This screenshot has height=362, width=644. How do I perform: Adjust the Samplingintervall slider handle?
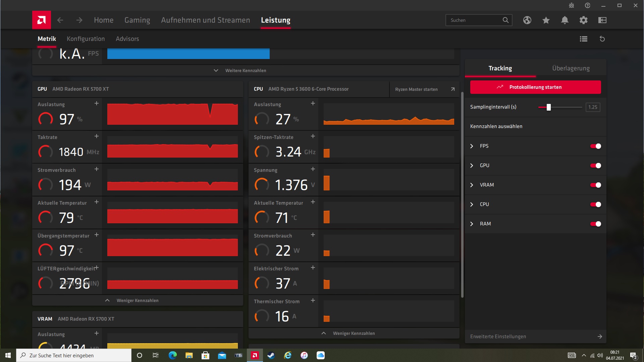point(549,107)
